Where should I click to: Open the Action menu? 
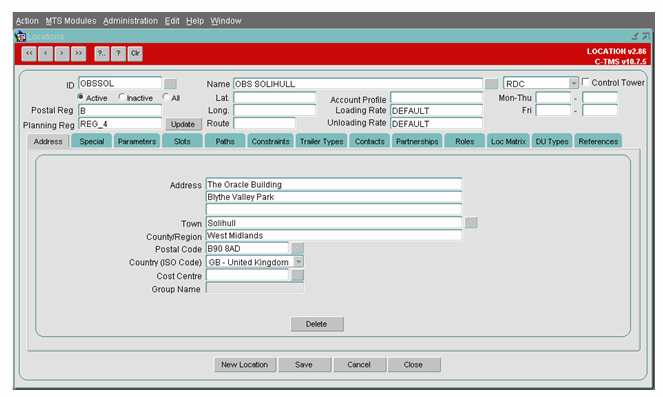click(x=27, y=21)
